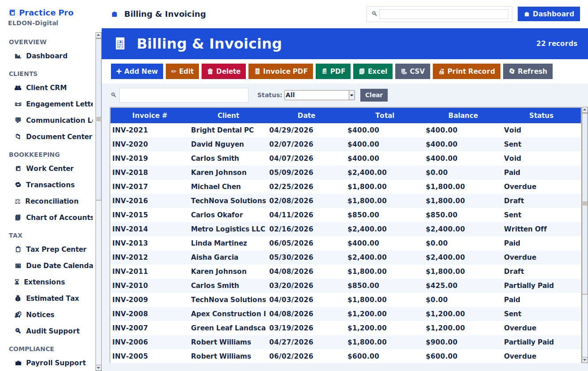
Task: Click the Due Date Calendar icon
Action: click(x=18, y=266)
